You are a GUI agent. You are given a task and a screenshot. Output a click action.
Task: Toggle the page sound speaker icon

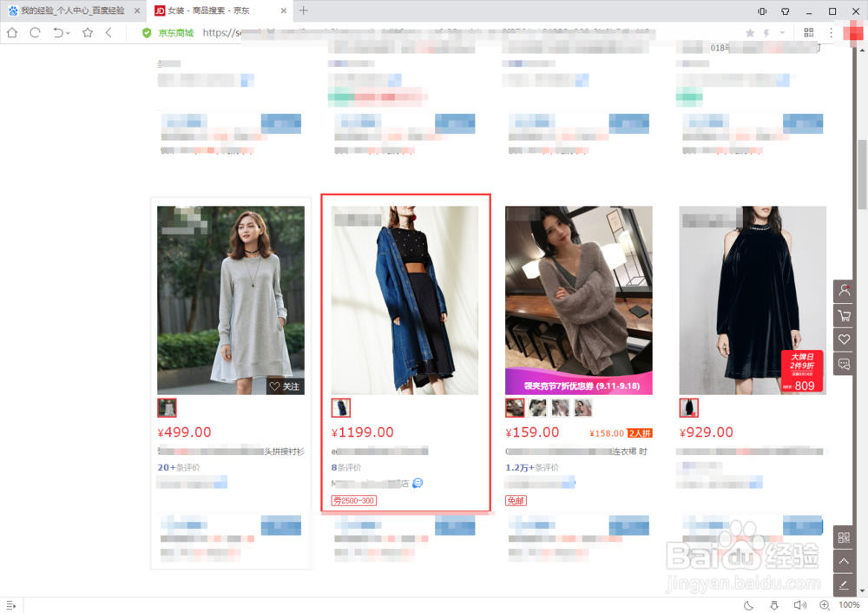799,605
